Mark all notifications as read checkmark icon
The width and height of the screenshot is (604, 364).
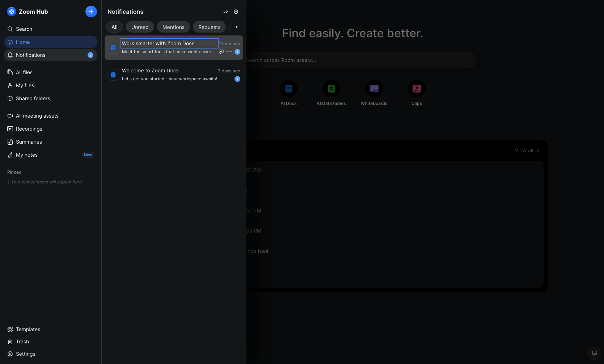pos(226,12)
